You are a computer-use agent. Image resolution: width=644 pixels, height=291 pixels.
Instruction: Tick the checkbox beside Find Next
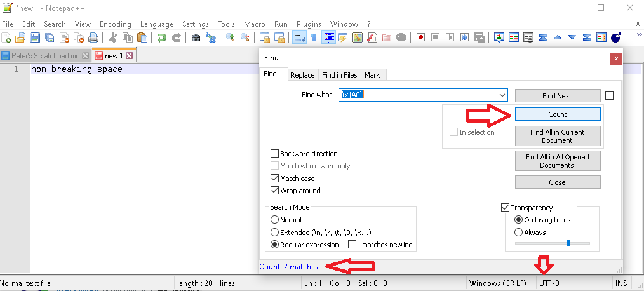tap(610, 96)
